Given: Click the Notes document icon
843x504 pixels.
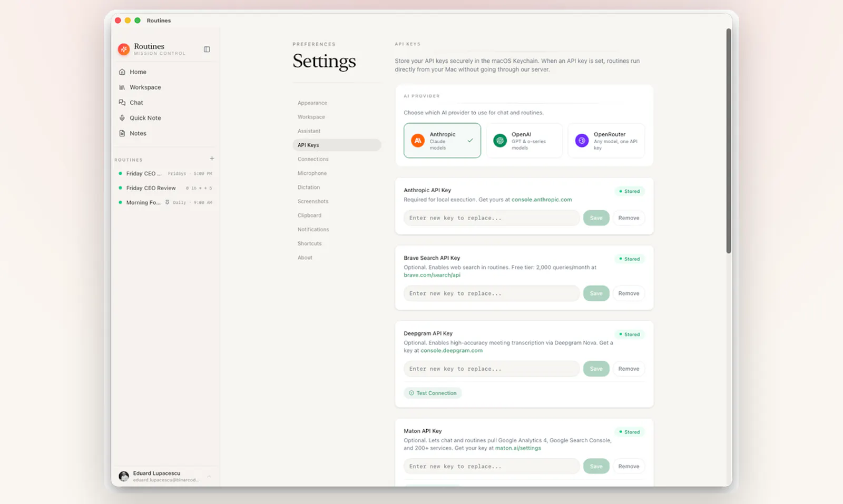Looking at the screenshot, I should pyautogui.click(x=122, y=133).
